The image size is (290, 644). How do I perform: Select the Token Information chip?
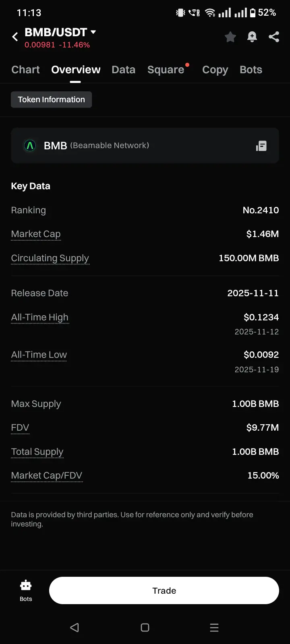(x=51, y=99)
